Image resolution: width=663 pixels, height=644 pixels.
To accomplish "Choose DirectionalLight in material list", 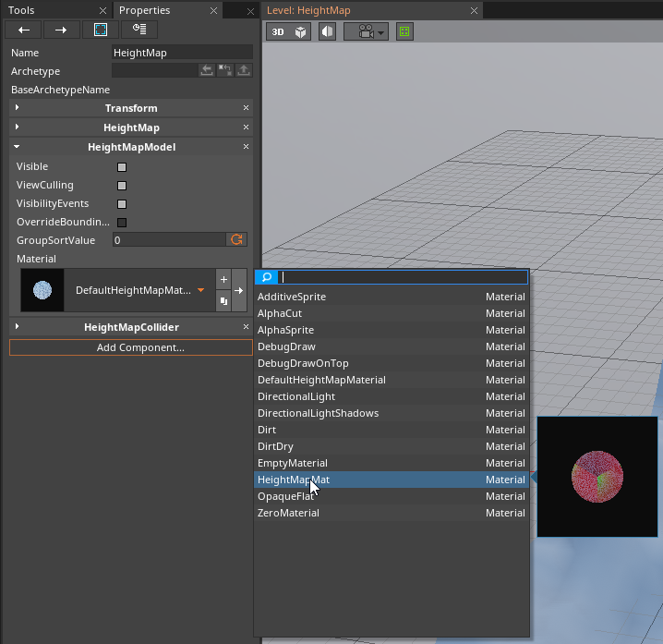I will coord(392,396).
